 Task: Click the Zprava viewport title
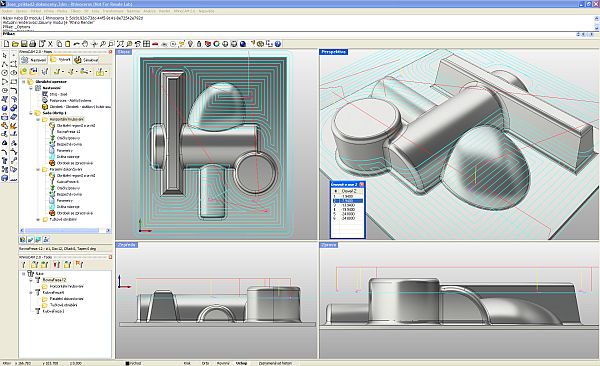pos(329,245)
